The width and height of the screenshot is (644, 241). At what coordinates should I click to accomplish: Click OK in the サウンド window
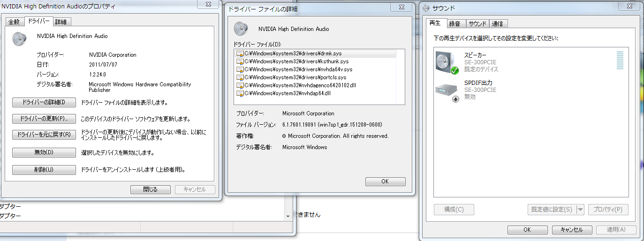point(527,230)
